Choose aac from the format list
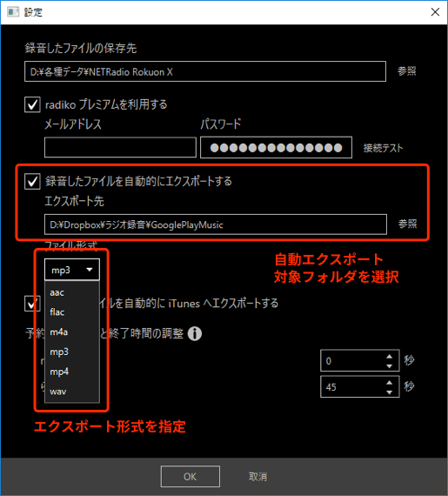The image size is (448, 496). [x=72, y=292]
